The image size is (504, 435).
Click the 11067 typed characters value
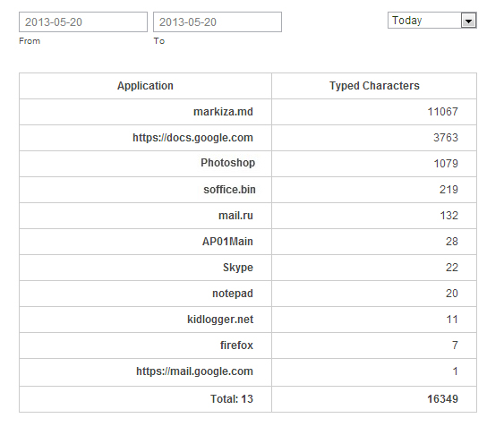click(x=442, y=112)
